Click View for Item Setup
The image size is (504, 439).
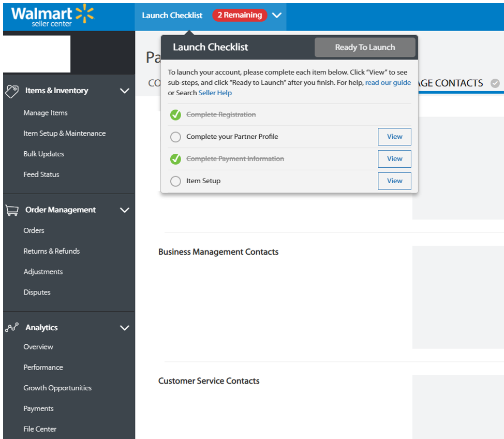click(394, 181)
